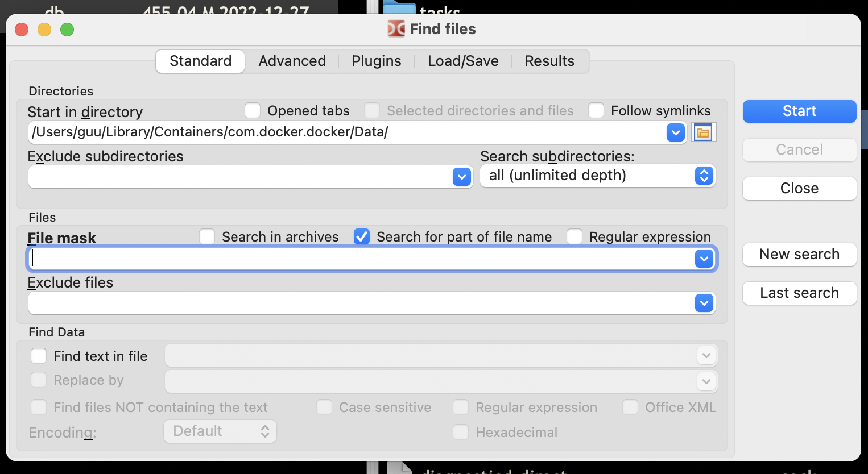Uncheck Search for part of file name
This screenshot has height=474, width=868.
362,236
